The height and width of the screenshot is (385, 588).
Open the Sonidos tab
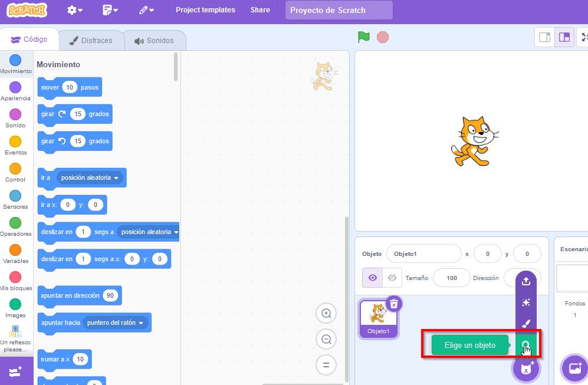(154, 41)
